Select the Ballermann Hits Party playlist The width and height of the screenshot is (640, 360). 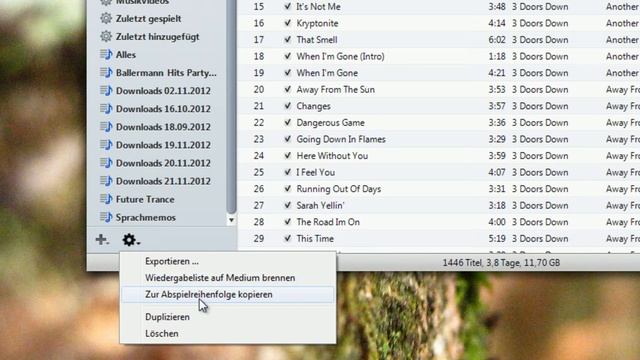coord(166,73)
